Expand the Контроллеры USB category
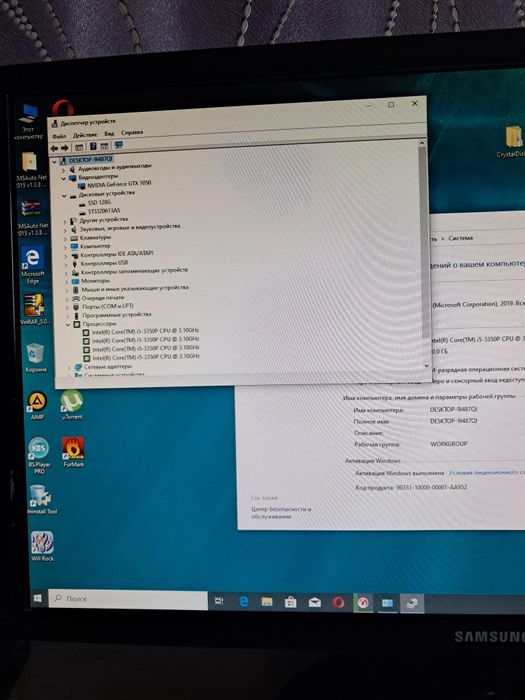 pyautogui.click(x=66, y=265)
